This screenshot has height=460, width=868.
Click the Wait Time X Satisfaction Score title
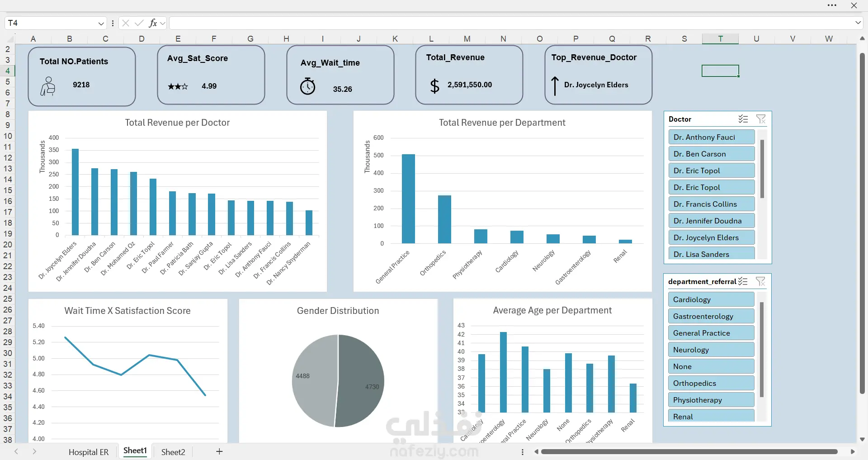(x=127, y=311)
